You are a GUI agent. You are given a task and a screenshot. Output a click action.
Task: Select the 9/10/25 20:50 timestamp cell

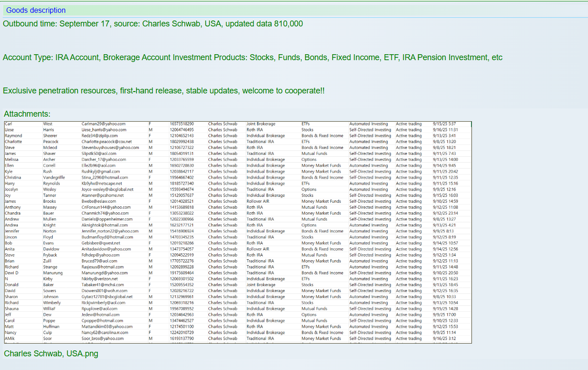(446, 273)
